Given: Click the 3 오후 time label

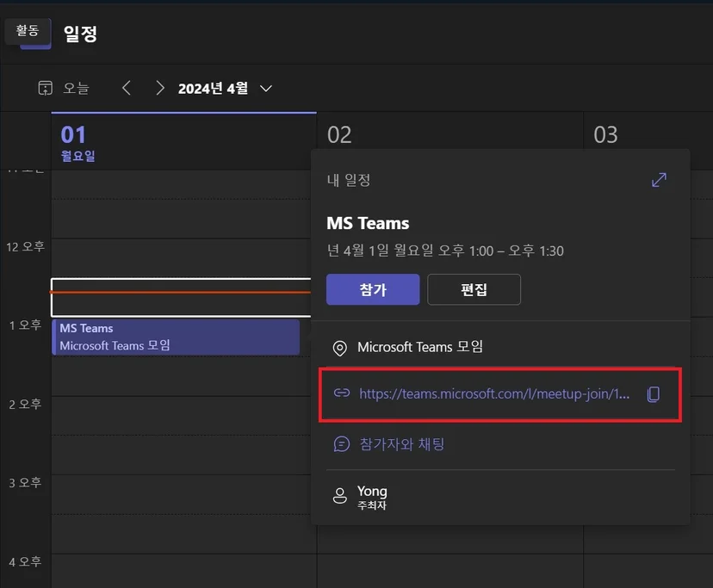Looking at the screenshot, I should pyautogui.click(x=26, y=482).
